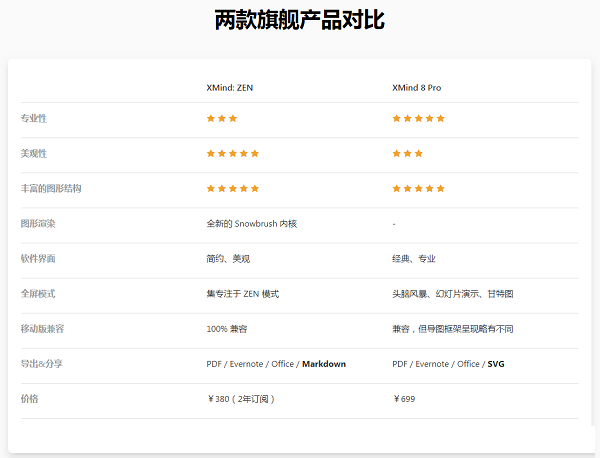
Task: Click 8 Pro's three-star 美观性 rating
Action: click(x=408, y=153)
